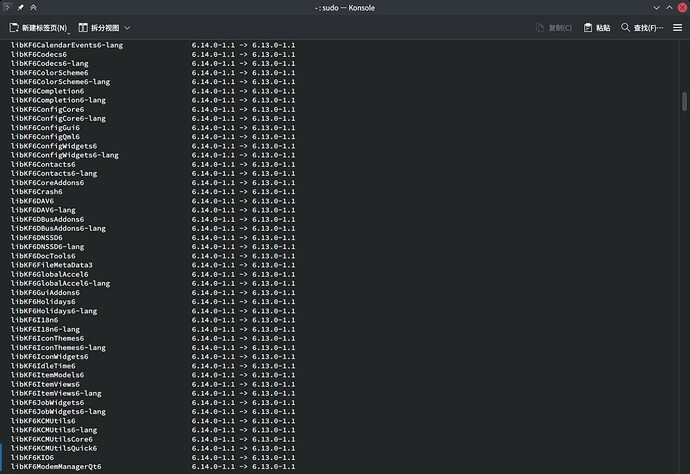Minimize the Konsole window
The height and width of the screenshot is (474, 690).
[x=655, y=8]
